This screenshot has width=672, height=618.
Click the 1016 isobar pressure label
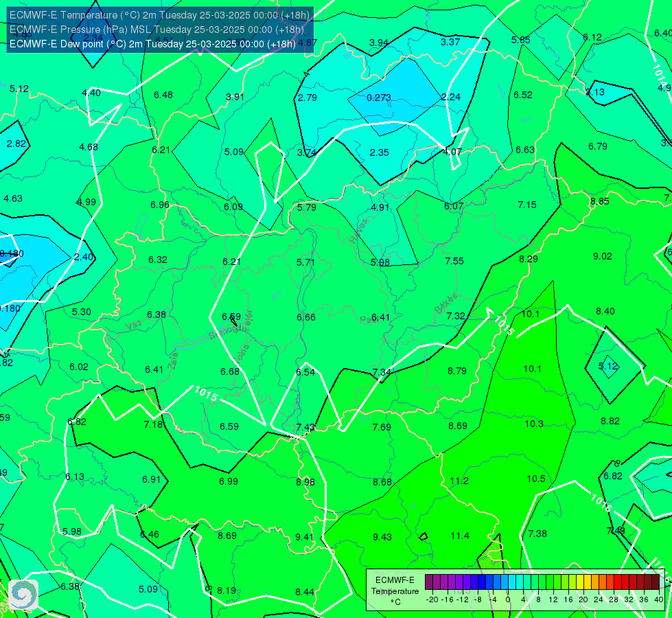(x=601, y=503)
